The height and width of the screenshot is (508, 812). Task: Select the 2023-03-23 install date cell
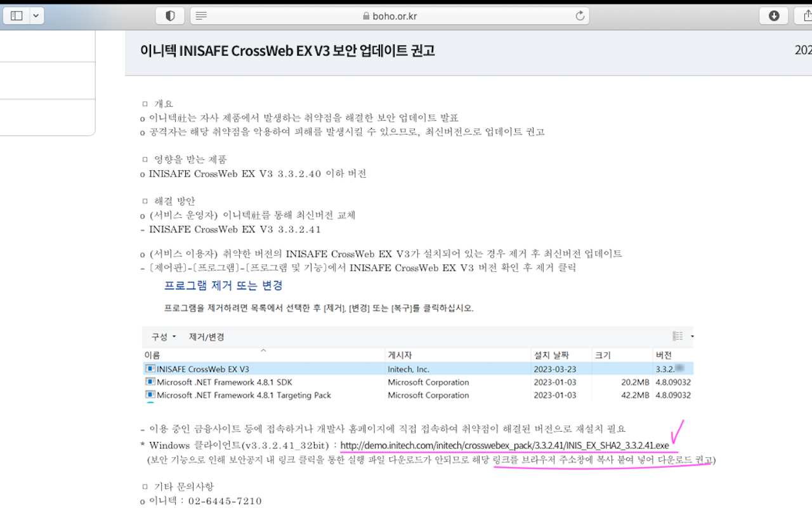[555, 369]
